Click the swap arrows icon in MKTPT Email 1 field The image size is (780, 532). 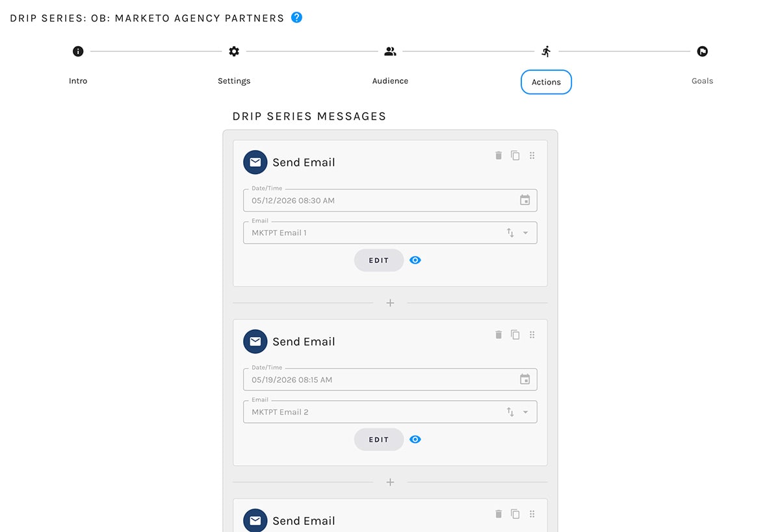click(x=510, y=233)
